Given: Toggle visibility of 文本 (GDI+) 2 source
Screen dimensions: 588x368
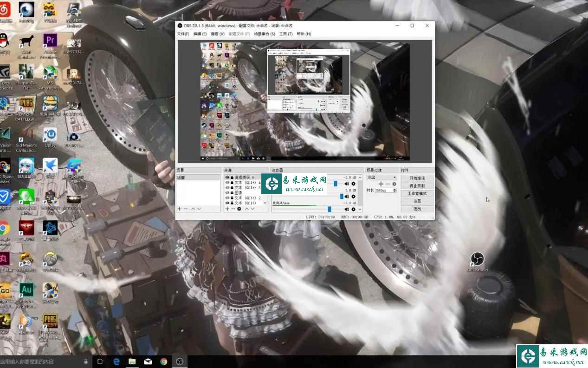Looking at the screenshot, I should (227, 198).
